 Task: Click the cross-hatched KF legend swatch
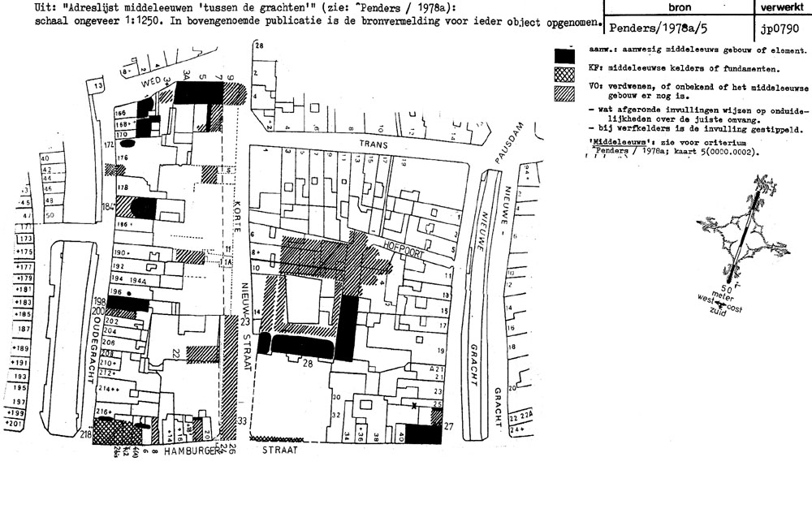(x=561, y=73)
